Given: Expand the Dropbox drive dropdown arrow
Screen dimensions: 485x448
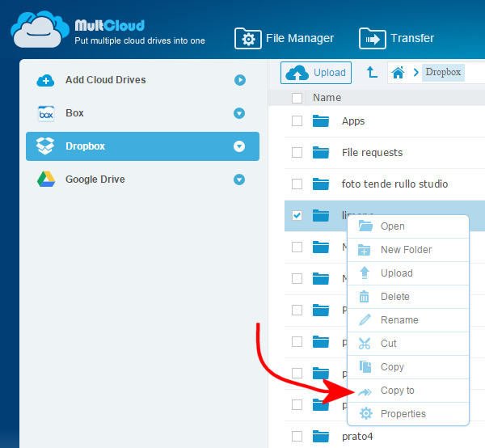Looking at the screenshot, I should (239, 146).
